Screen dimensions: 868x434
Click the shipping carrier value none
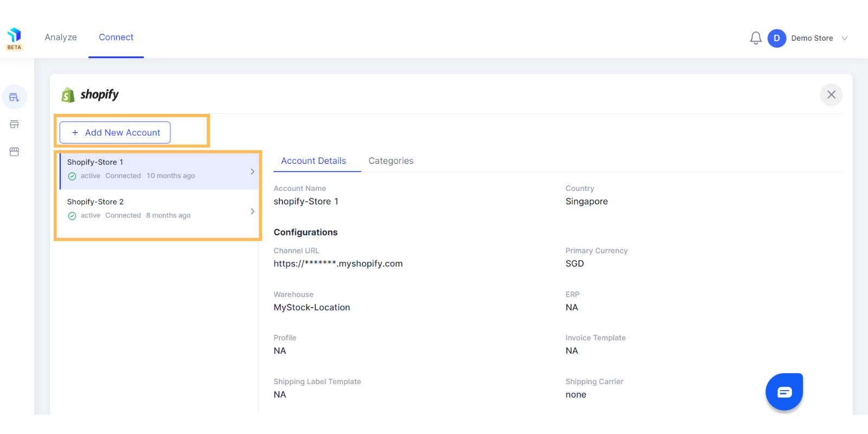click(576, 394)
